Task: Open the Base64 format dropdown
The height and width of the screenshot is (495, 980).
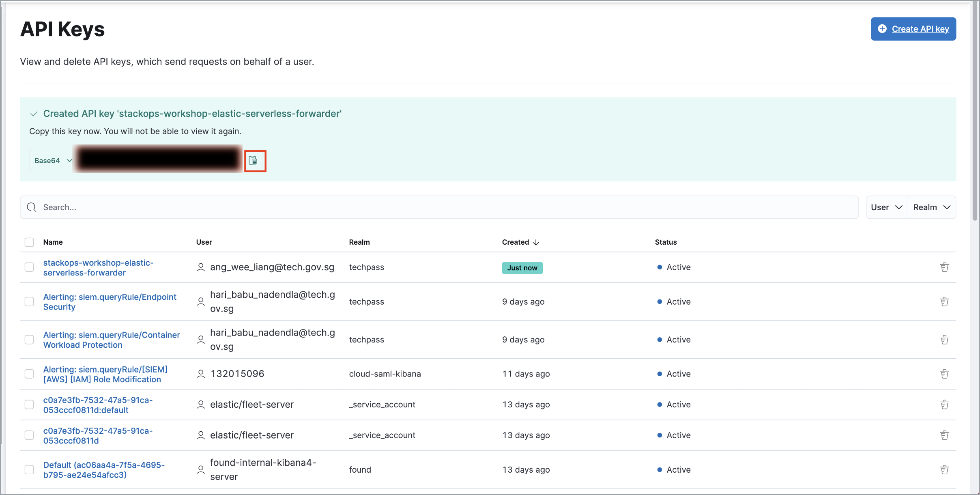Action: tap(53, 161)
